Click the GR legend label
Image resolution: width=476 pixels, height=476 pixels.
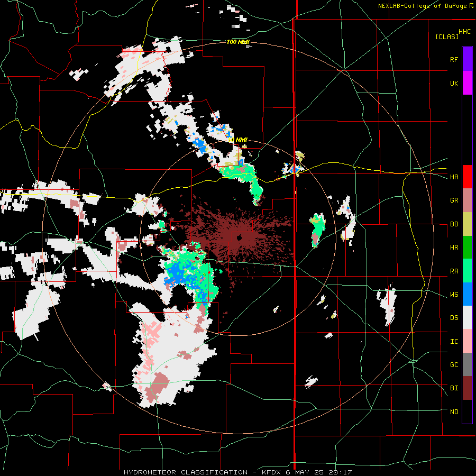tap(454, 200)
